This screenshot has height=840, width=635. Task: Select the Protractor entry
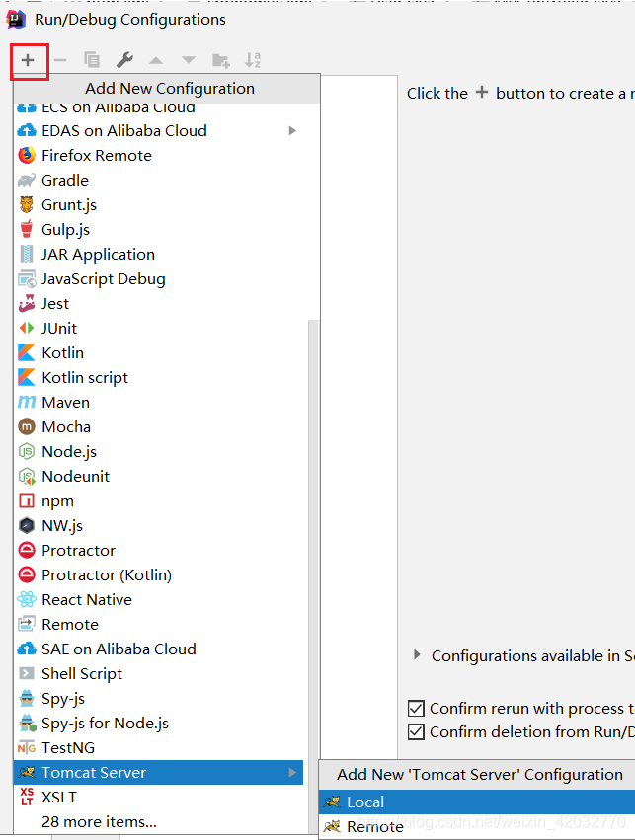(158, 550)
